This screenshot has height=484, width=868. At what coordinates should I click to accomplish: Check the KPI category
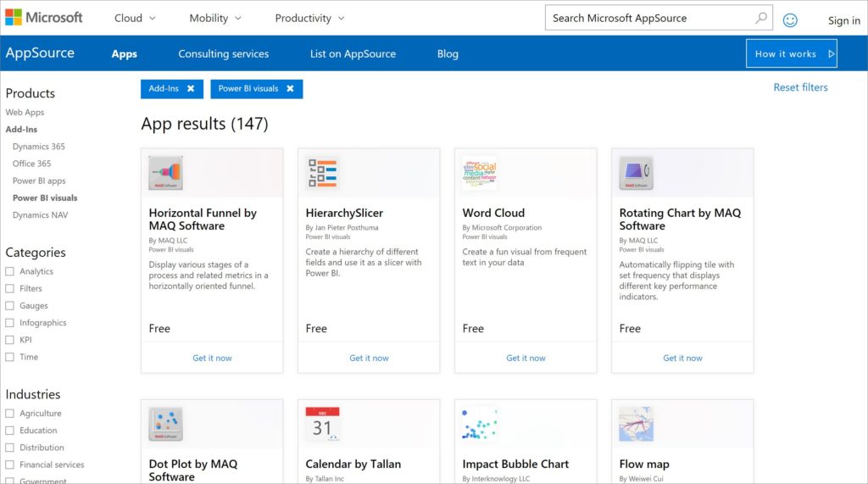[x=9, y=340]
